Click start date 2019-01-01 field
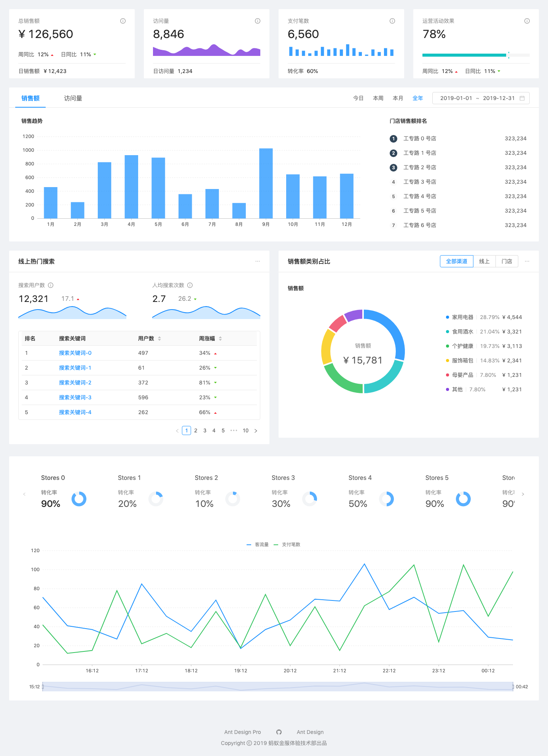548x756 pixels. coord(456,98)
